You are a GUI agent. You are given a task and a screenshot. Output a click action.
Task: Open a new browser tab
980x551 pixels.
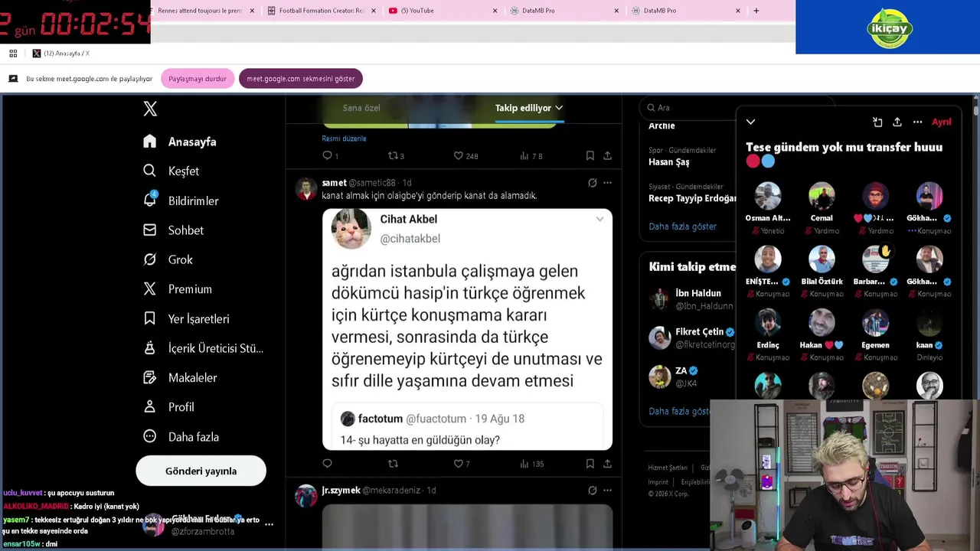[756, 11]
